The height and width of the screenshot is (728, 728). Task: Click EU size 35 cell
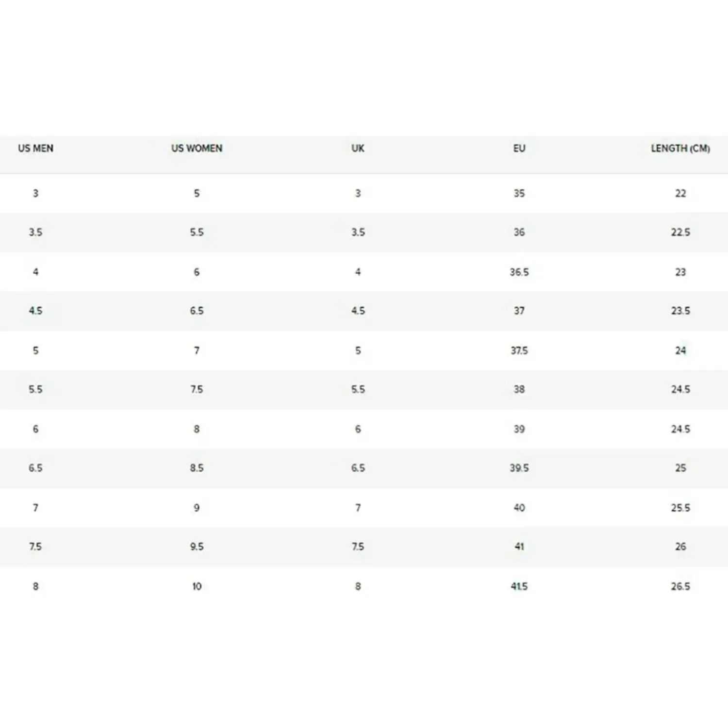point(519,193)
